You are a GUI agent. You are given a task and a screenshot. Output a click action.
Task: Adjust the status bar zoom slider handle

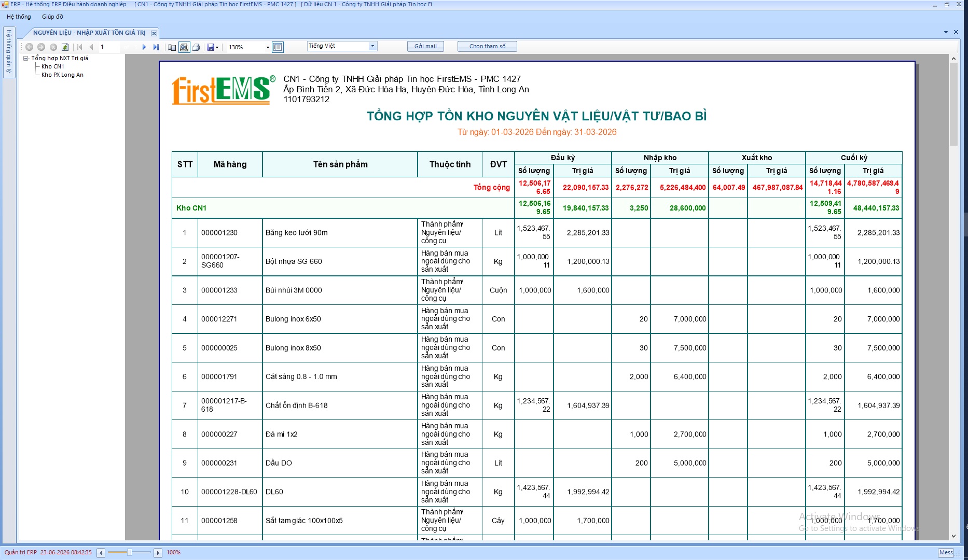pos(130,553)
